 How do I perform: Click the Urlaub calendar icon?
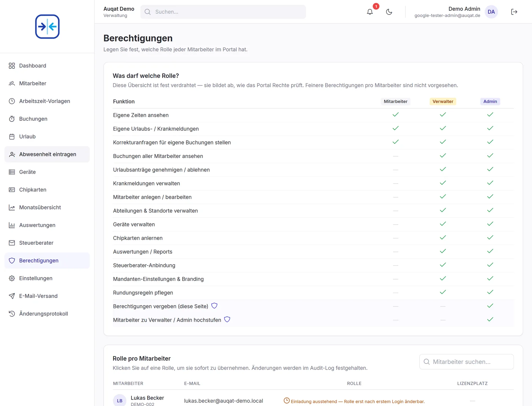(x=12, y=136)
